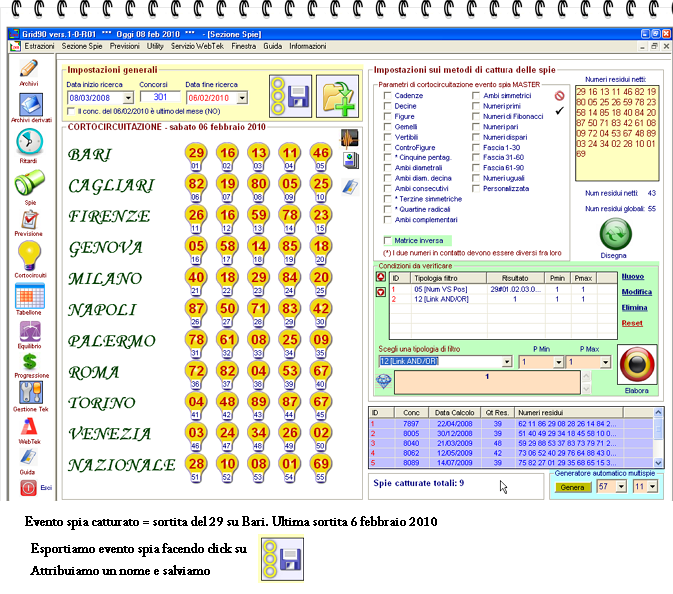Open the Previsione clipboard icon
673x594 pixels.
[30, 220]
